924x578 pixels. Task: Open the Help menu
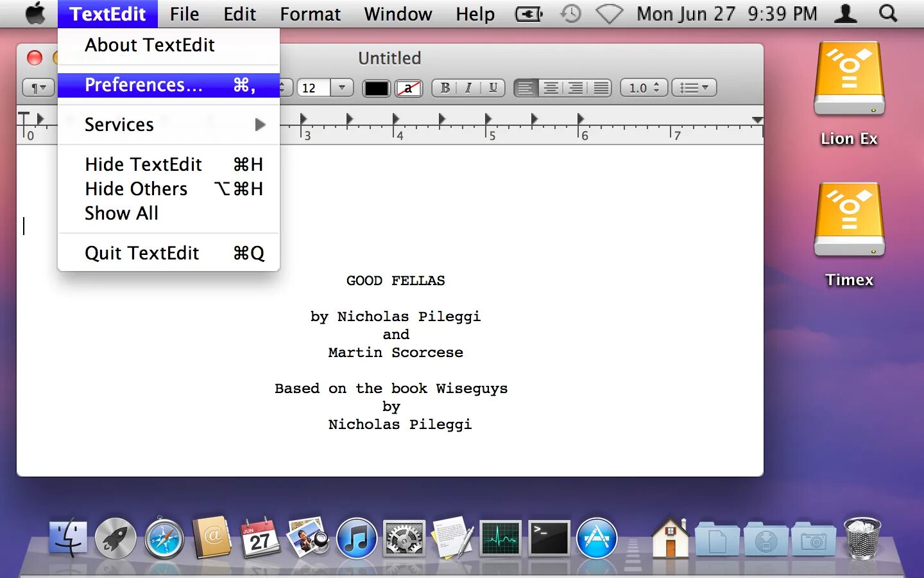click(475, 13)
